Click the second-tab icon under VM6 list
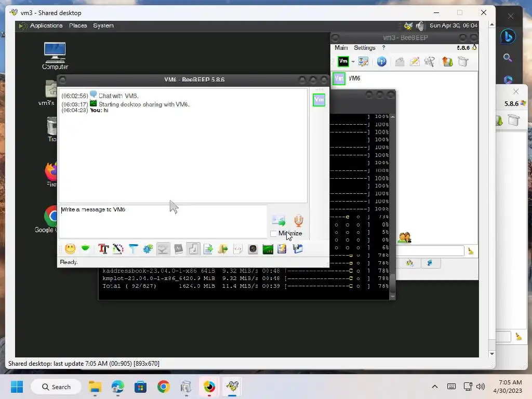The image size is (532, 399). (430, 263)
